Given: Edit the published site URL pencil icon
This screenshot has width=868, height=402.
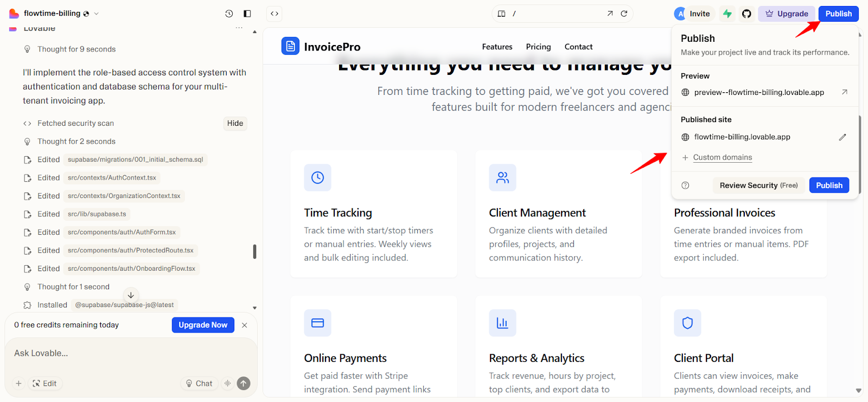Looking at the screenshot, I should pos(843,137).
